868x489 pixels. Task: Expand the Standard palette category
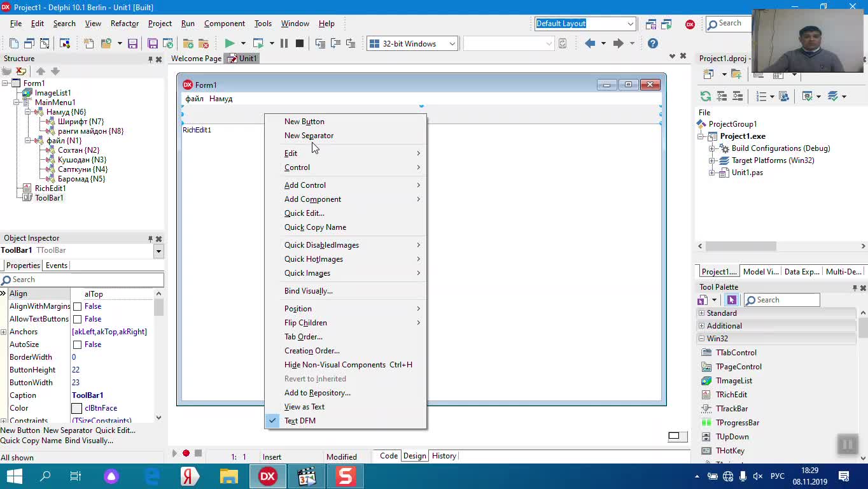tap(702, 313)
